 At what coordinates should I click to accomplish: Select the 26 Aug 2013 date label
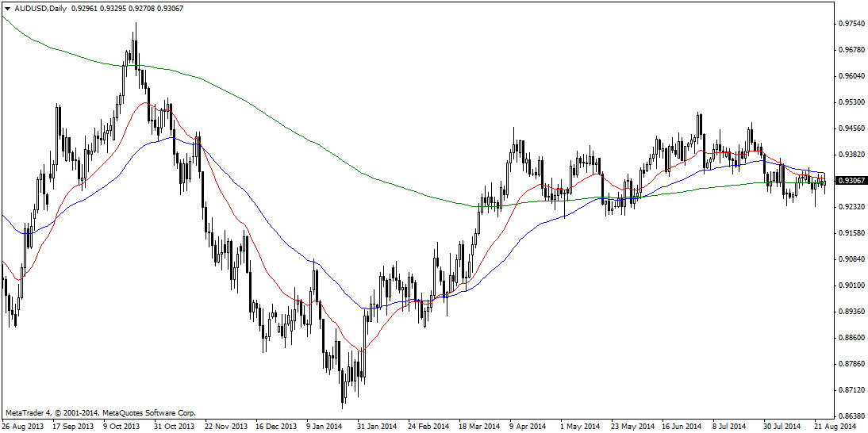click(24, 426)
